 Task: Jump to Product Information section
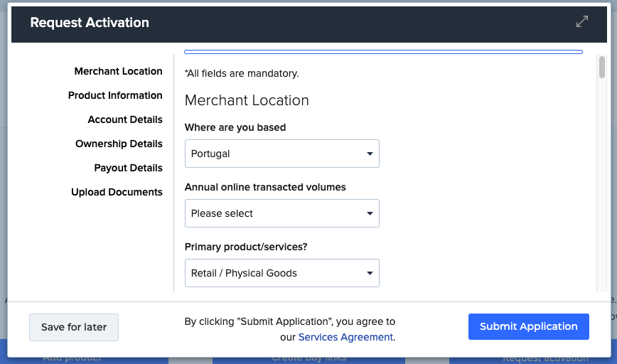click(x=115, y=95)
